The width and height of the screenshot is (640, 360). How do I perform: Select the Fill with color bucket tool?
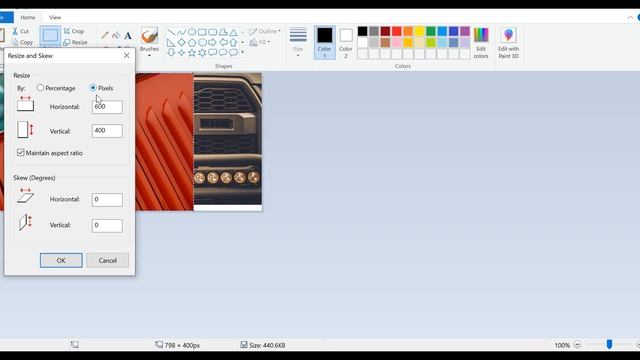click(x=116, y=36)
